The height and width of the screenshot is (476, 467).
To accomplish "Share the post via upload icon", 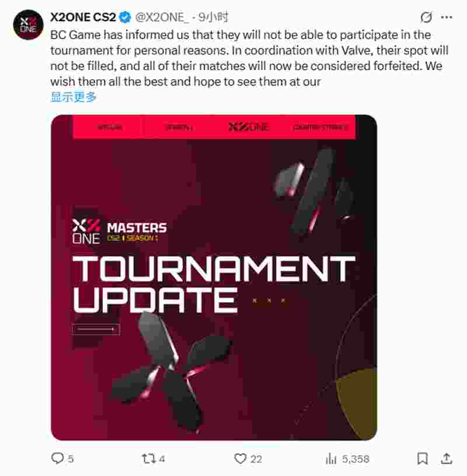I will pos(447,459).
